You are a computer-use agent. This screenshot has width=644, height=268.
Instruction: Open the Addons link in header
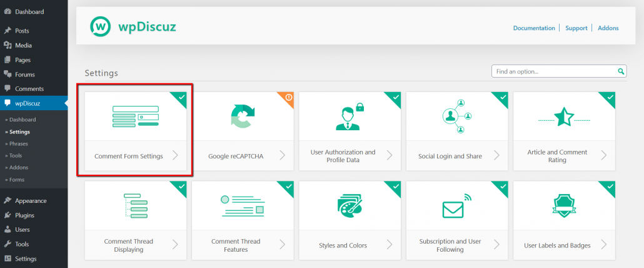coord(608,28)
